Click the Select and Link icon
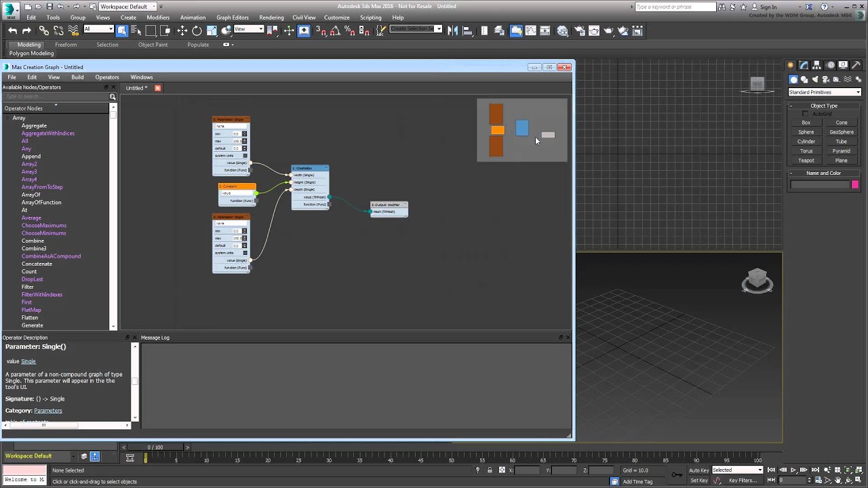Screen dimensions: 868x488 click(x=44, y=30)
